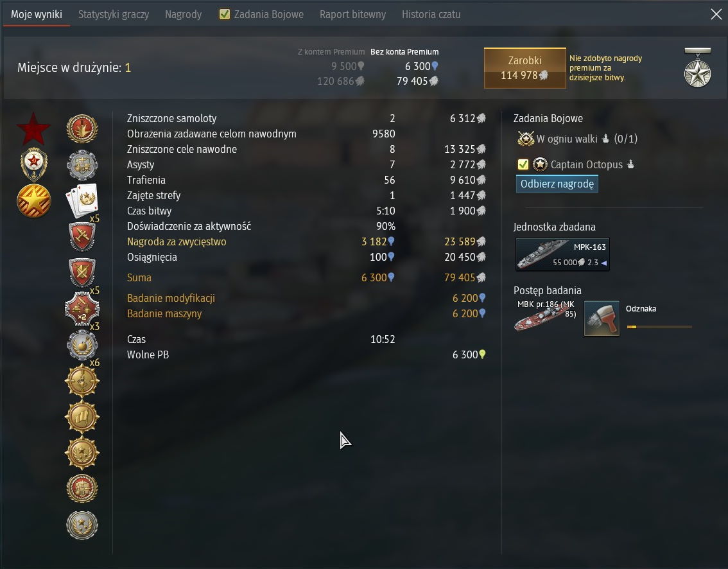Select the W ogniu walki task icon

click(x=526, y=139)
